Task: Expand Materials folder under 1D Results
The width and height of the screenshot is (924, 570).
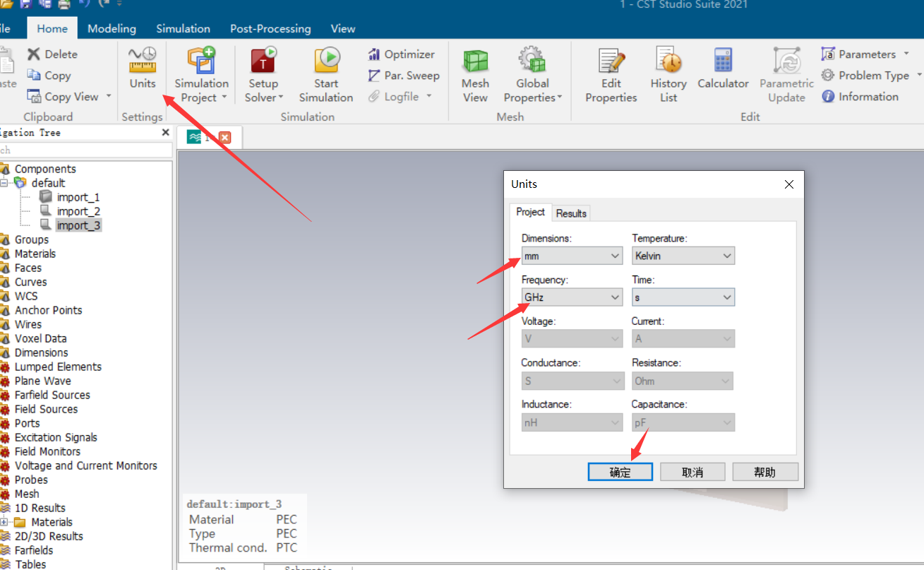Action: [4, 522]
